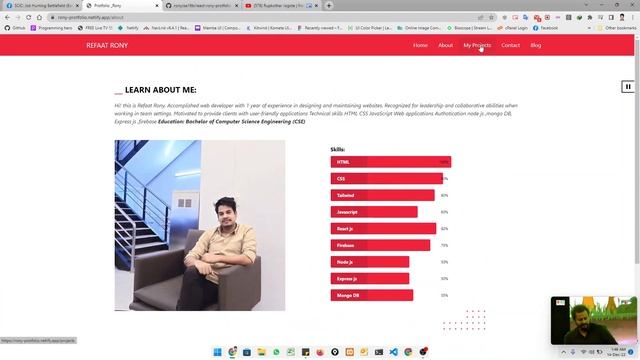Open the tab search dropdown arrow
This screenshot has width=640, height=360.
coord(587,5)
